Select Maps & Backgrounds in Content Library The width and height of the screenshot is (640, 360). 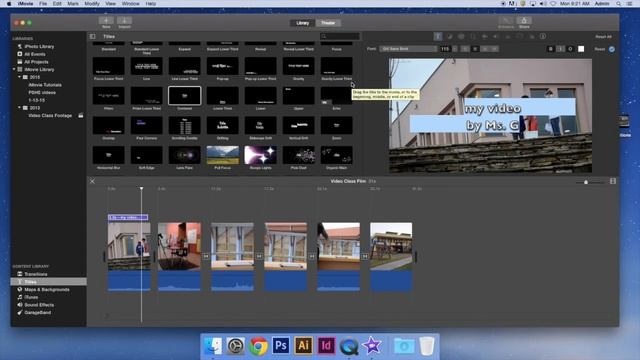47,290
